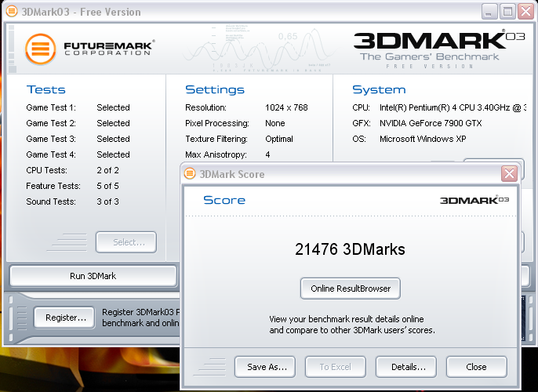The image size is (538, 392).
Task: Click the CPU Tests '2 of 2' value
Action: [107, 170]
